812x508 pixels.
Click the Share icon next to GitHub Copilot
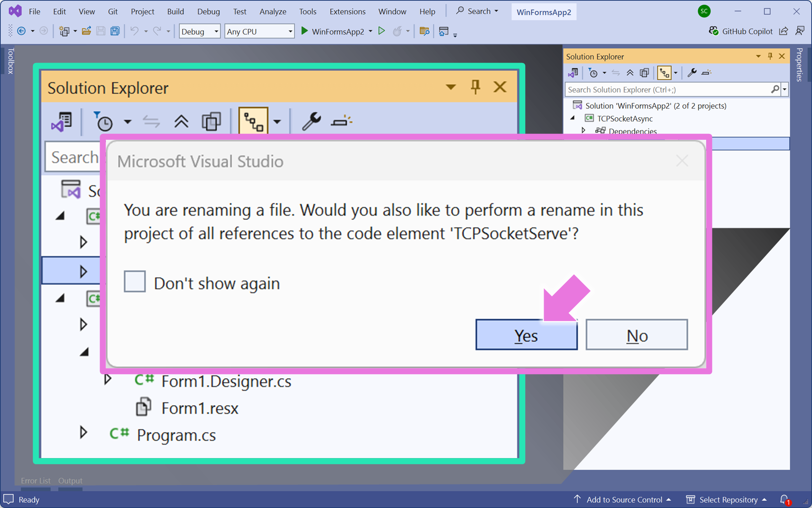tap(784, 31)
